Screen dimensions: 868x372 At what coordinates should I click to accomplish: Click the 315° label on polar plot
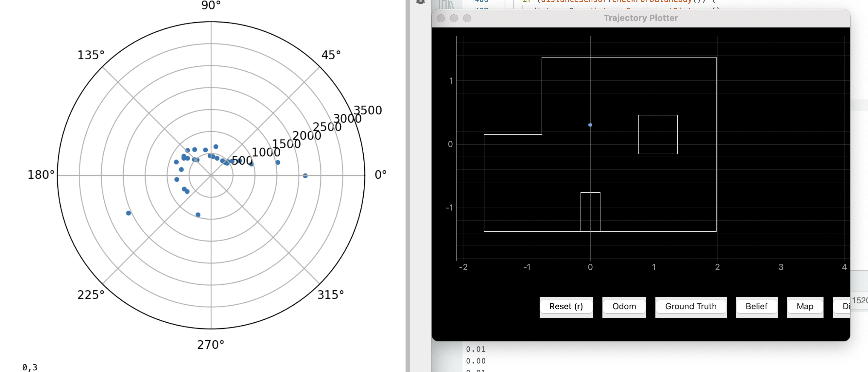click(x=331, y=295)
